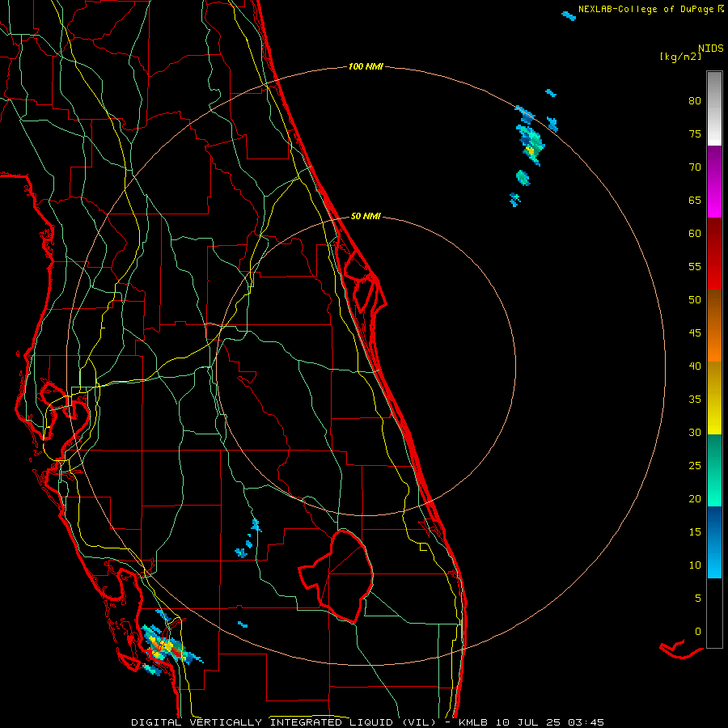Click the NEXLAB-College of DuPage credit text
The height and width of the screenshot is (728, 728).
pyautogui.click(x=646, y=9)
